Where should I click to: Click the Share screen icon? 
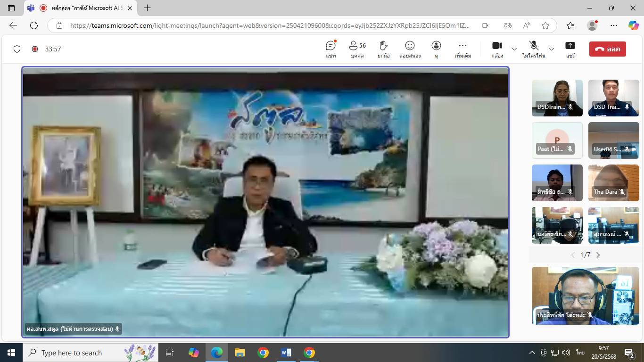pos(570,49)
